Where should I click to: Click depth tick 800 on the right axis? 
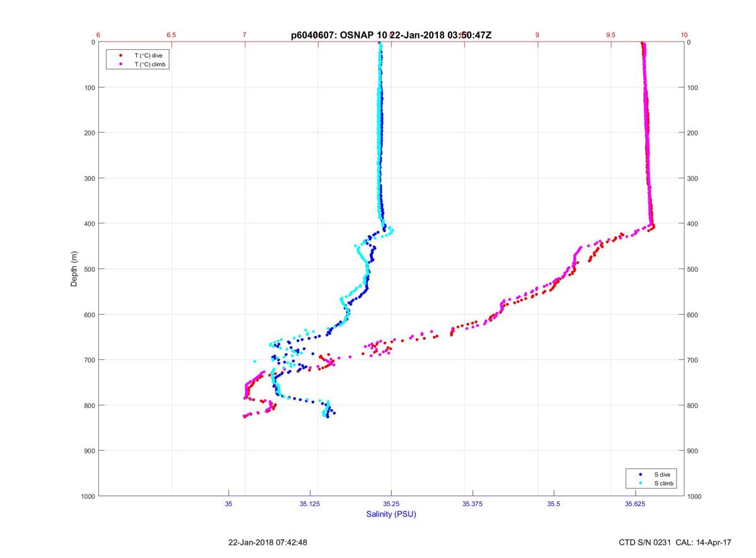coord(694,405)
